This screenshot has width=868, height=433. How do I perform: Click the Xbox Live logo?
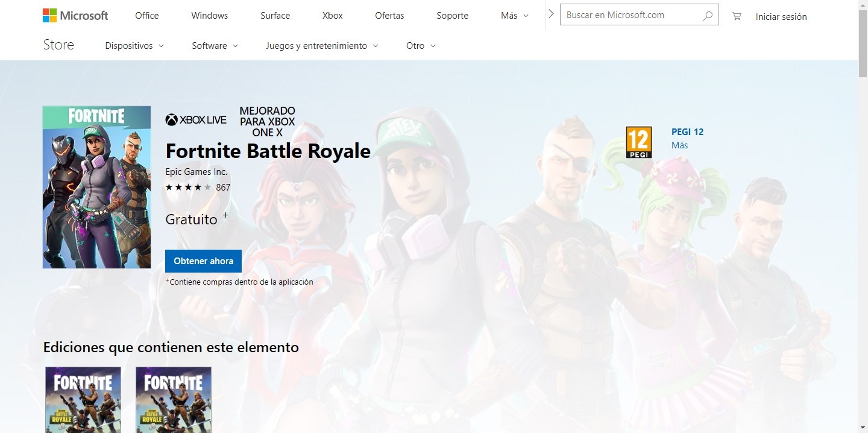coord(196,120)
